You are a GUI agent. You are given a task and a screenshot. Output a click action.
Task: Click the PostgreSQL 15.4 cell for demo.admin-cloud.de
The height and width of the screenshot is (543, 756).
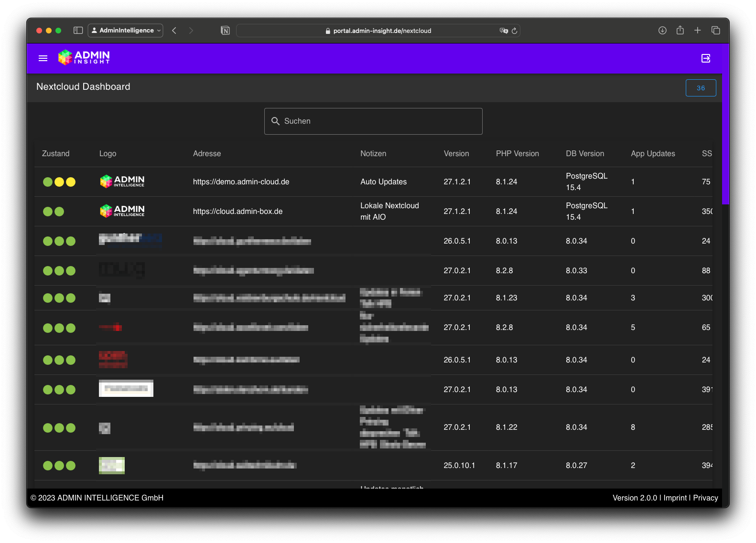pos(587,182)
